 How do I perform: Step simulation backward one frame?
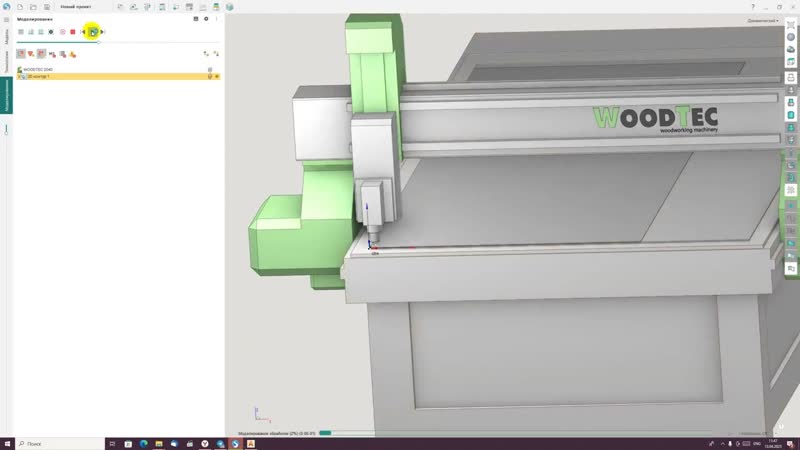tap(83, 32)
